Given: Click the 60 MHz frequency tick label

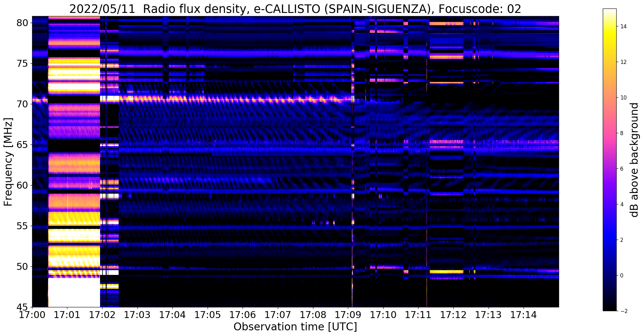Looking at the screenshot, I should 23,185.
